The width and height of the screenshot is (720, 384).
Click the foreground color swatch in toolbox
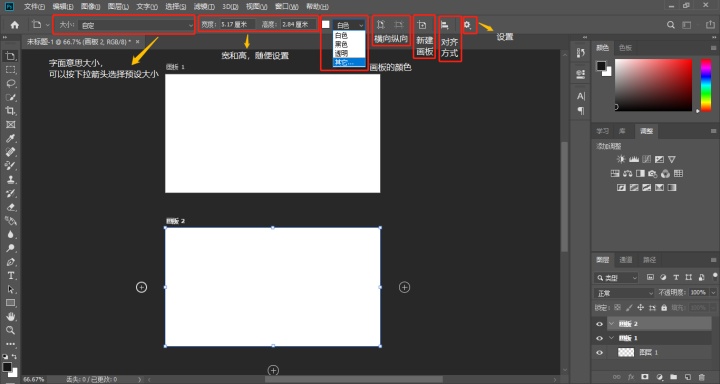(x=7, y=367)
